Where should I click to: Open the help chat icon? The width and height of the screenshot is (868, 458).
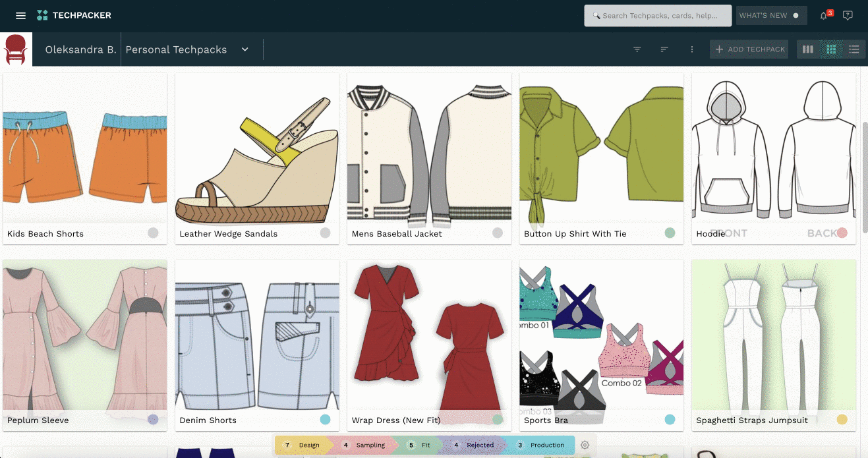tap(848, 16)
